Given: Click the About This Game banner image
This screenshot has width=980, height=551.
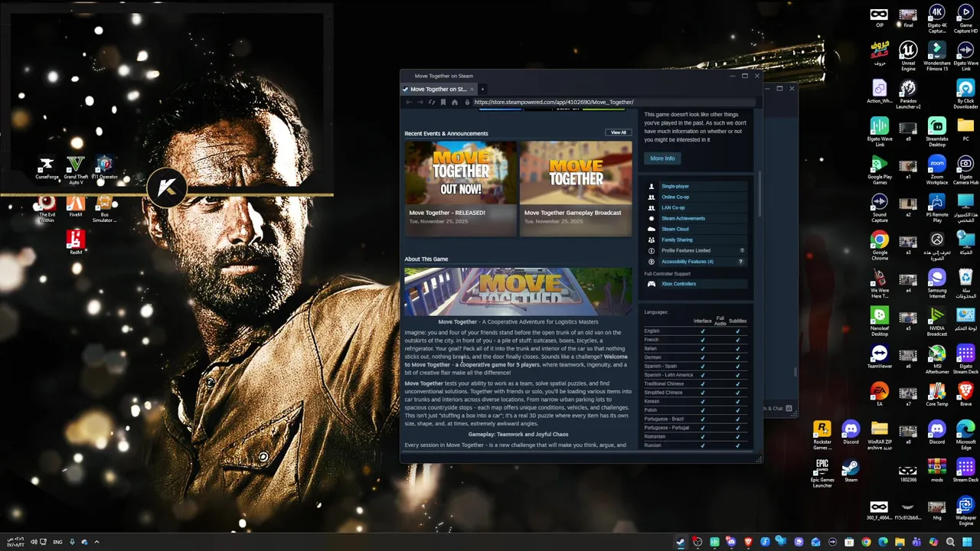Looking at the screenshot, I should click(518, 292).
